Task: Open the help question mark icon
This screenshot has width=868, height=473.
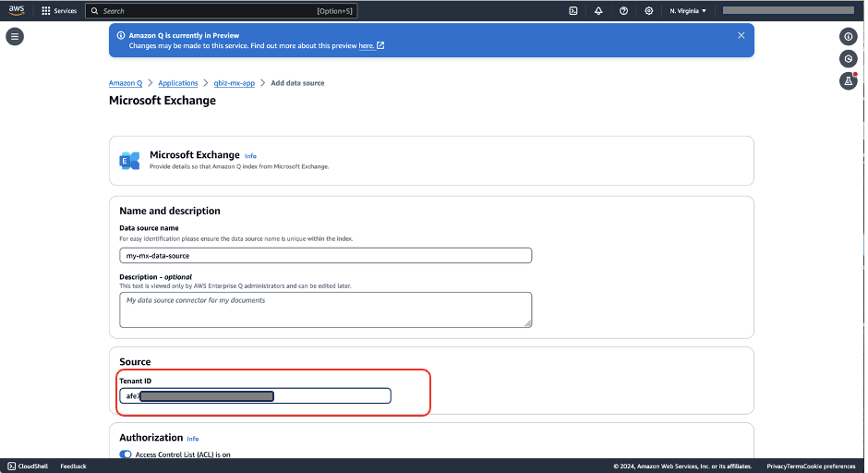Action: [623, 10]
